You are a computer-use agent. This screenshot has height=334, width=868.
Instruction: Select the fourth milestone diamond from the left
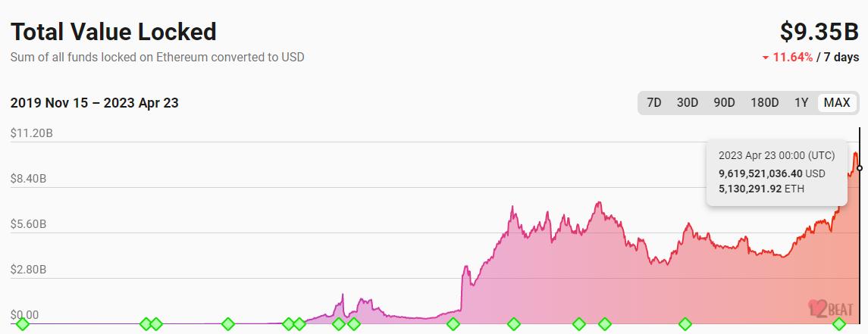coord(228,324)
